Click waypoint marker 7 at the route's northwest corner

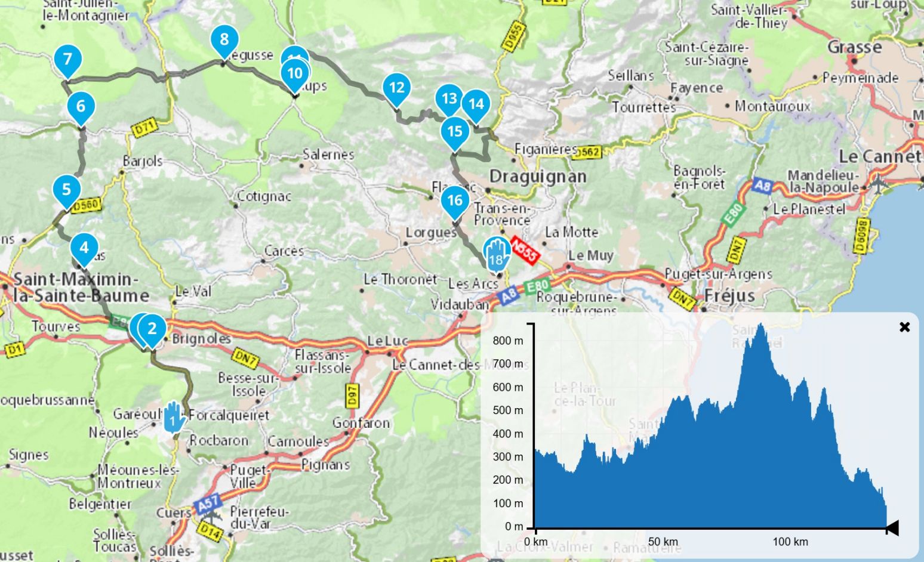tap(67, 60)
